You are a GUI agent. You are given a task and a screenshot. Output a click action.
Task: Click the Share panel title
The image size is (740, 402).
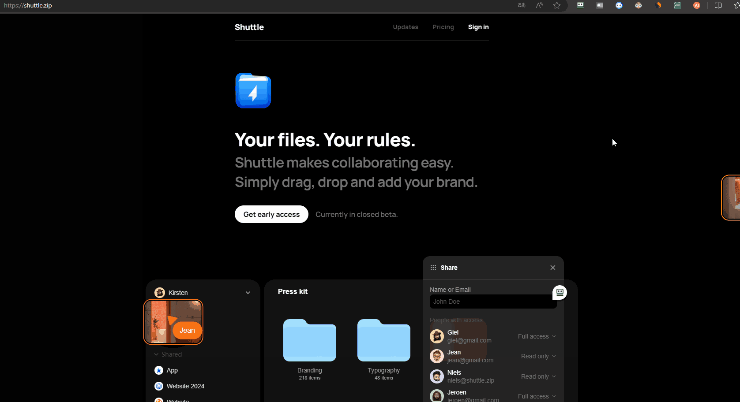pos(449,268)
